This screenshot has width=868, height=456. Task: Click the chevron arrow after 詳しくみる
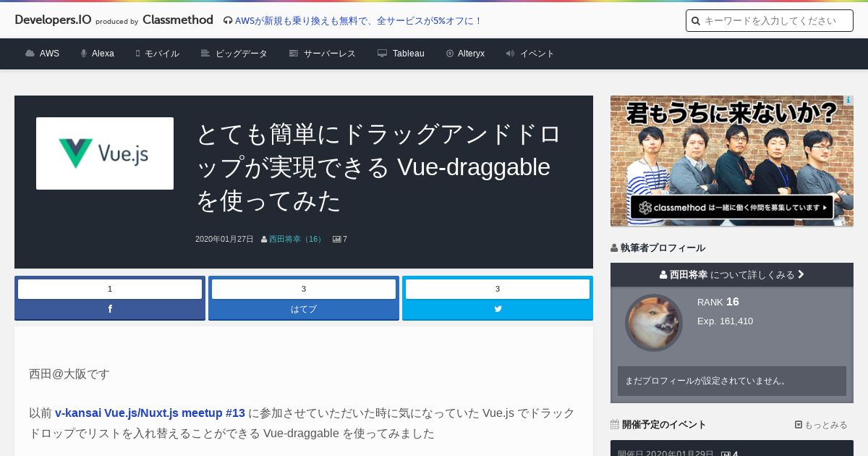(x=801, y=274)
